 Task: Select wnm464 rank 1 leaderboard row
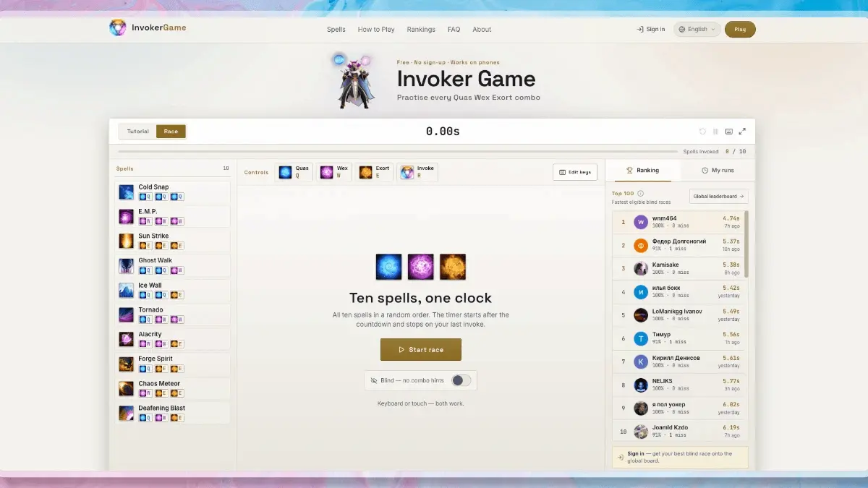coord(678,222)
